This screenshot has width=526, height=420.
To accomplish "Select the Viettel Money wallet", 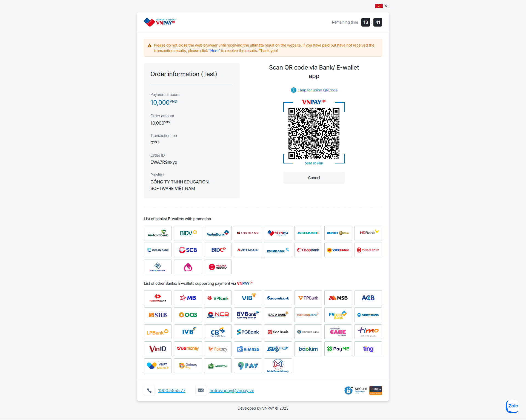I will tap(218, 267).
